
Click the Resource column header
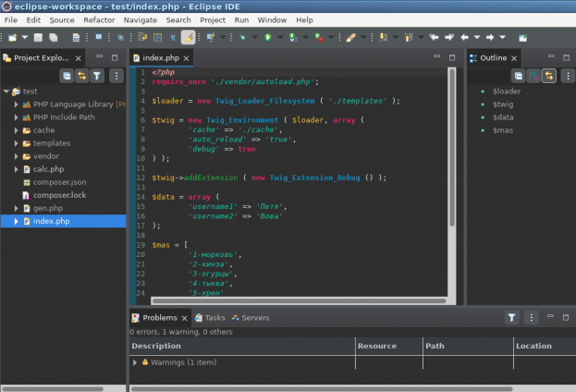pos(389,346)
